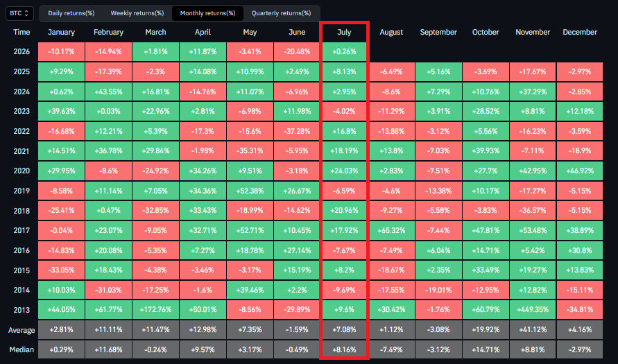Click the April column header

[x=203, y=33]
